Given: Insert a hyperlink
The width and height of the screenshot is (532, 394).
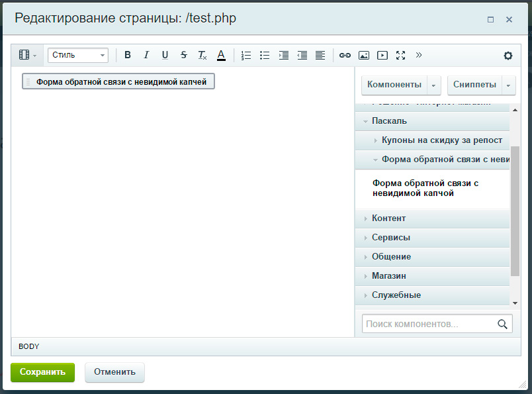Looking at the screenshot, I should pyautogui.click(x=345, y=56).
